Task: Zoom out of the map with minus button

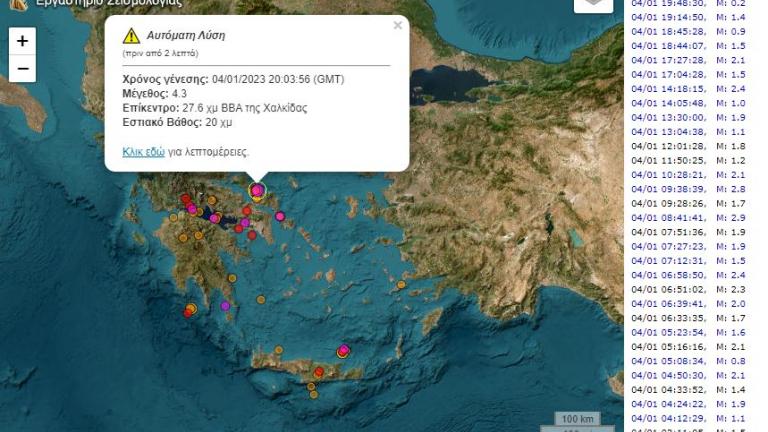Action: (x=22, y=70)
